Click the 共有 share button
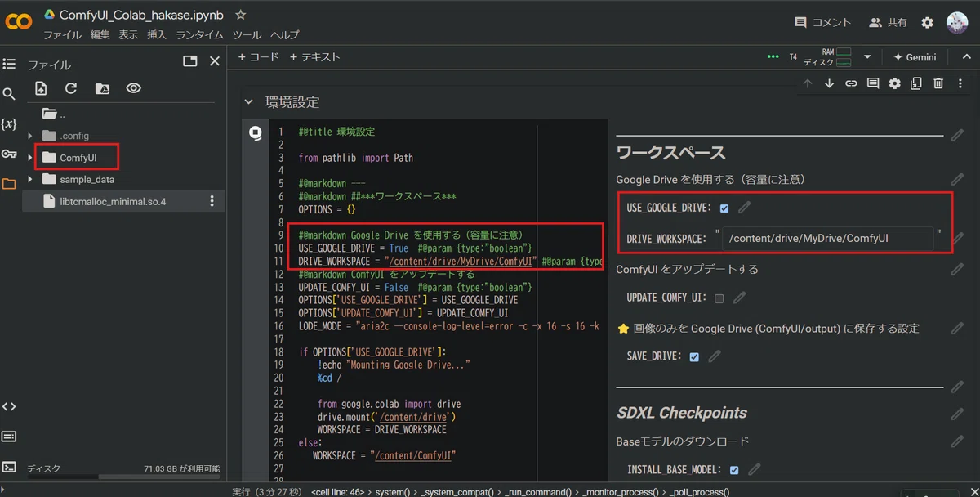Viewport: 980px width, 497px height. pyautogui.click(x=888, y=23)
